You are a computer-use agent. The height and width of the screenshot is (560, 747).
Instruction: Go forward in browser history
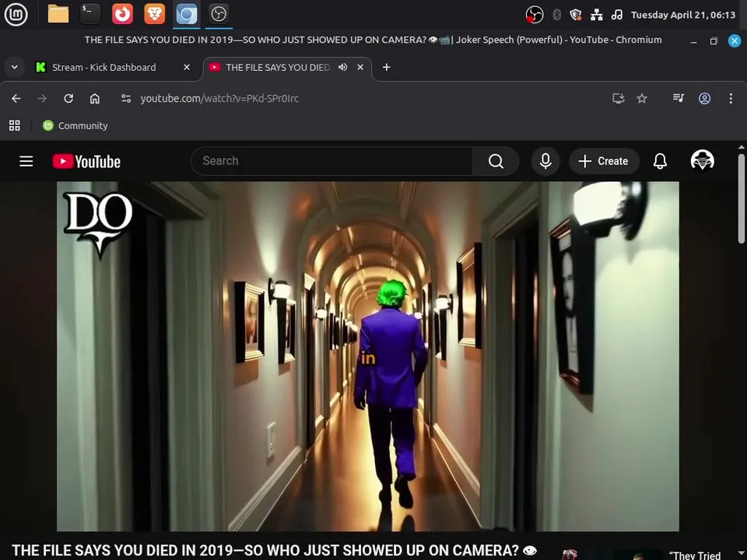click(42, 98)
